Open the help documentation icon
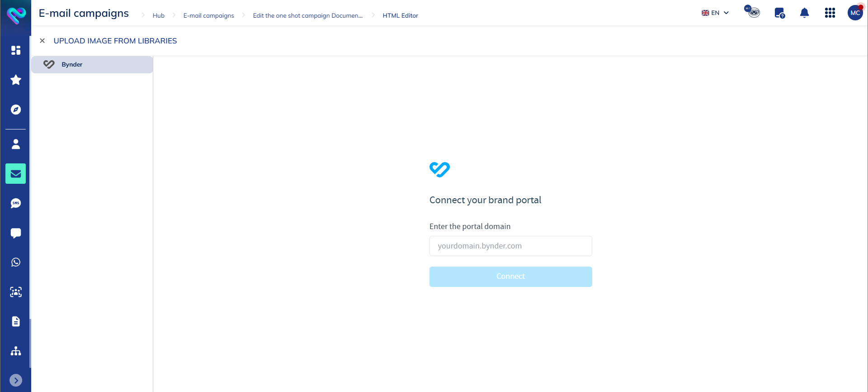The width and height of the screenshot is (868, 392). point(779,13)
